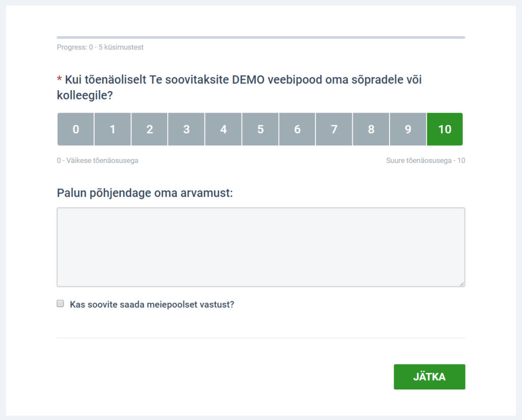Focus the 'Palun põhjendage oma arvamust' text area

coord(261,247)
